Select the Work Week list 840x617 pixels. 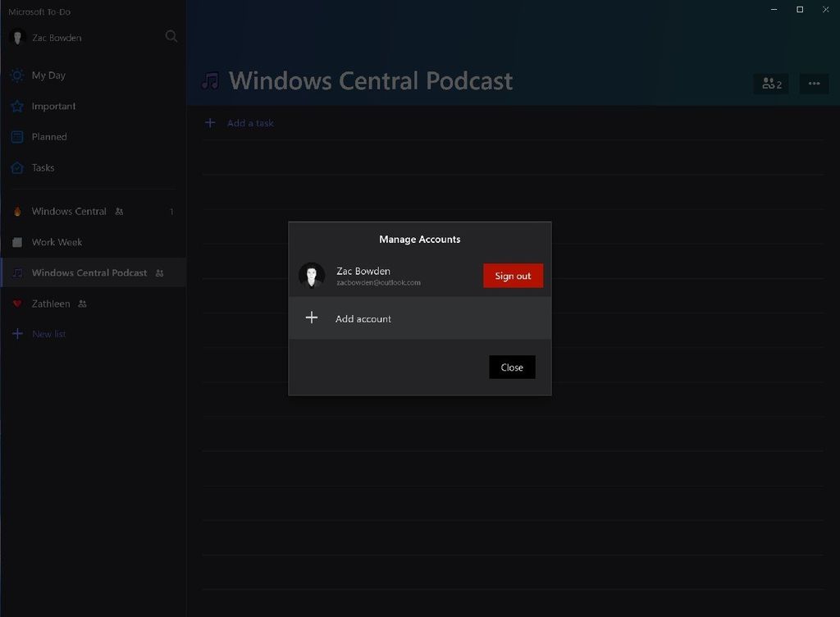(57, 241)
